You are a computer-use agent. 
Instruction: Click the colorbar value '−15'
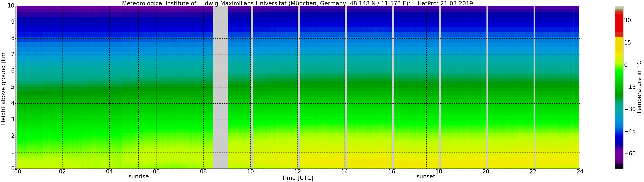pyautogui.click(x=630, y=87)
